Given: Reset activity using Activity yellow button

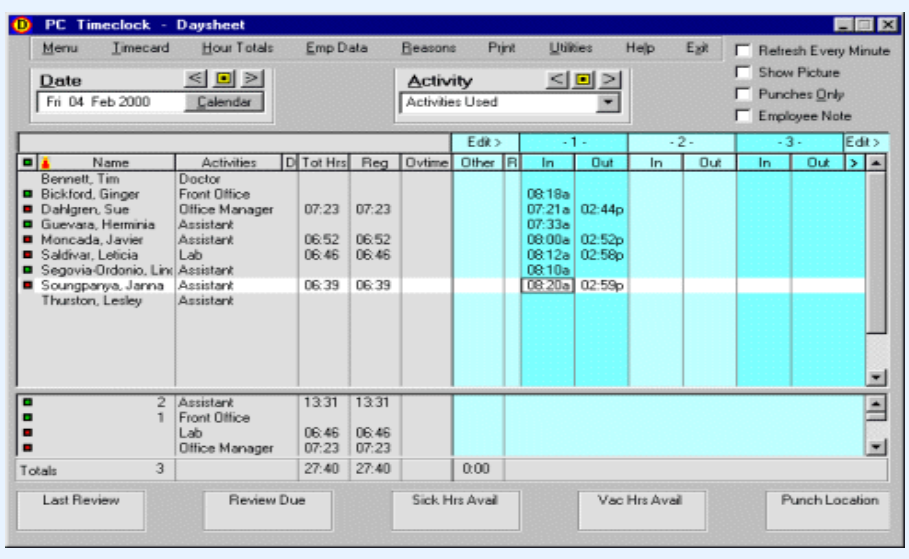Looking at the screenshot, I should click(x=584, y=79).
